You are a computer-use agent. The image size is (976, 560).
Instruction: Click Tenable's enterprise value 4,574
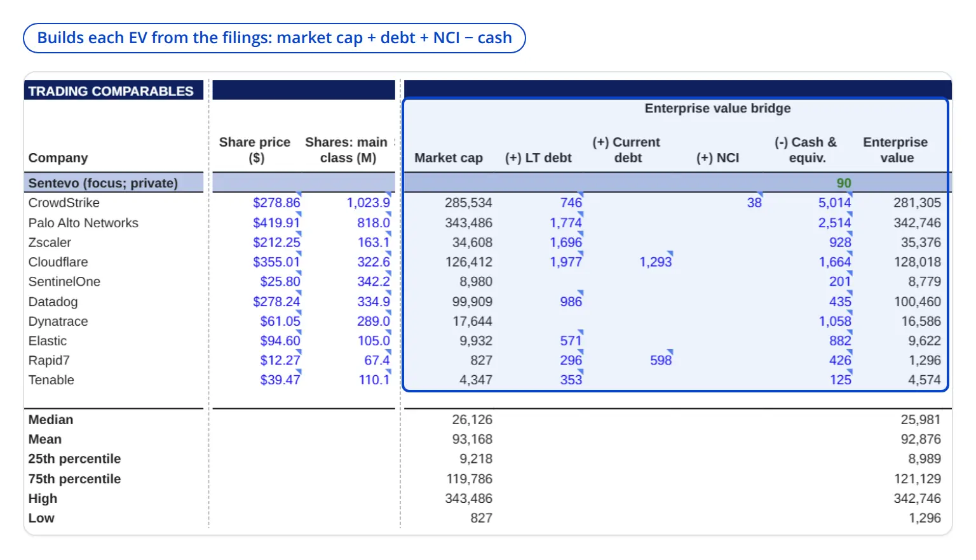point(925,380)
